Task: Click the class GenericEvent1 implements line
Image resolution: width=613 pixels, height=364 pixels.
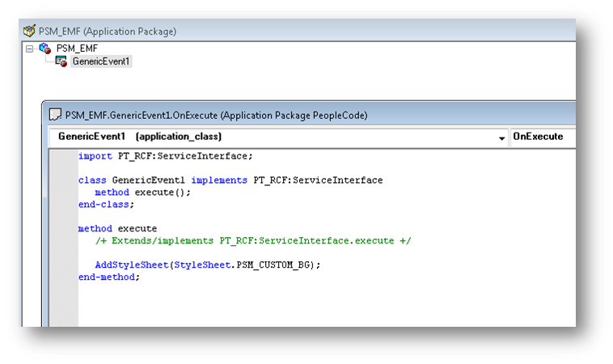Action: click(x=230, y=180)
